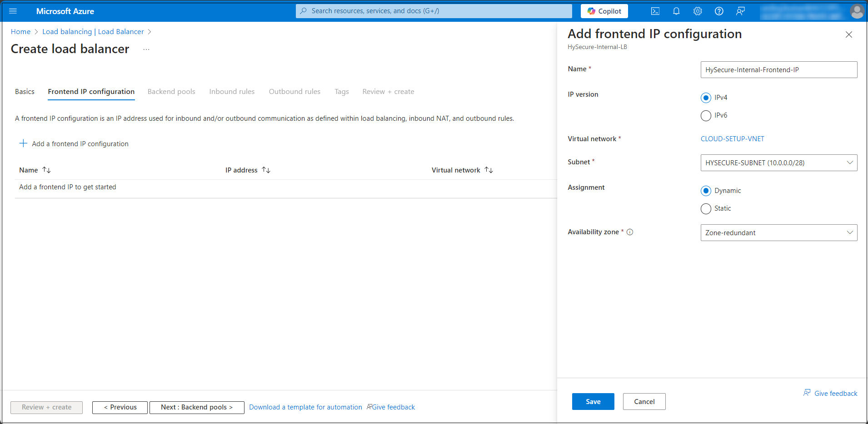Open the CLOUD-SETUP-VNET link

tap(732, 139)
